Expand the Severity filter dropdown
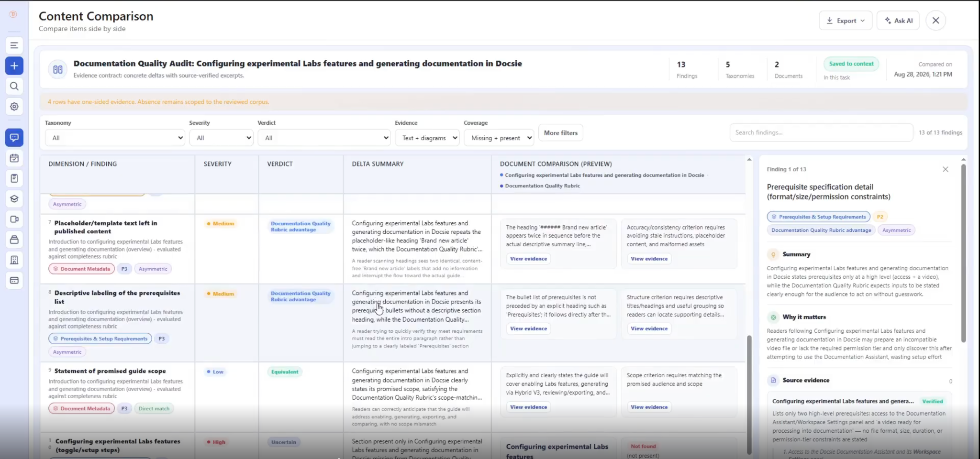 pos(221,138)
